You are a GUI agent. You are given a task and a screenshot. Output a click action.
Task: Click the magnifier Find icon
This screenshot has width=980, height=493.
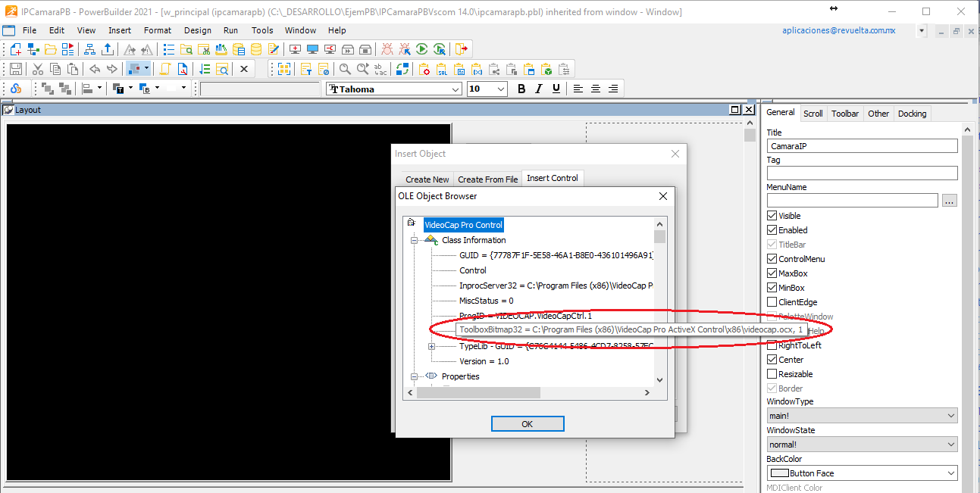pyautogui.click(x=345, y=69)
